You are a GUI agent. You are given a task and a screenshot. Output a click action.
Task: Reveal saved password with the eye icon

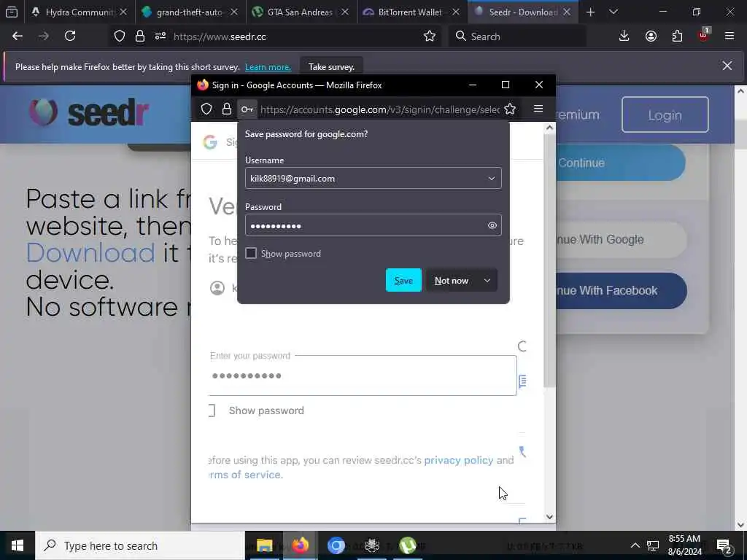[x=492, y=225]
